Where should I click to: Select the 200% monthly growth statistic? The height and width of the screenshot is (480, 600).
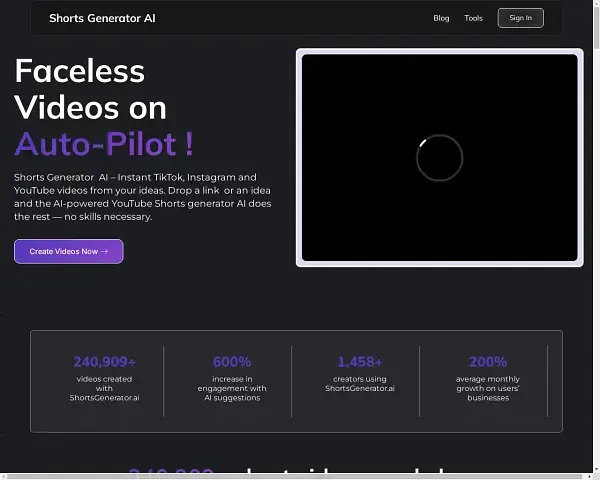click(x=488, y=361)
